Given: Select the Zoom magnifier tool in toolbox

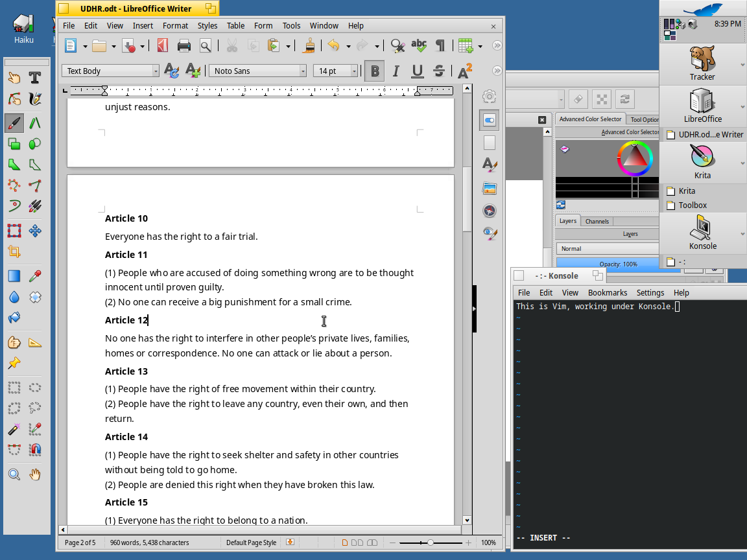Looking at the screenshot, I should 14,474.
